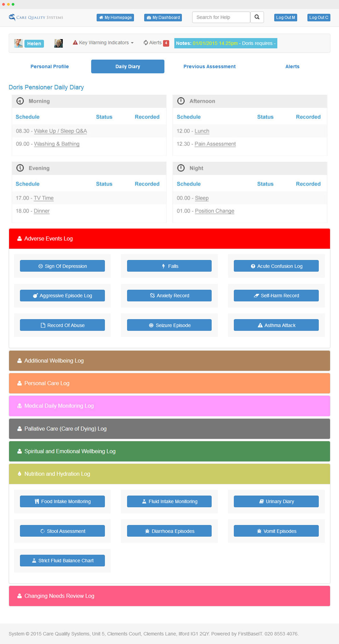Click the magnifying glass search icon
This screenshot has height=644, width=339.
(x=257, y=17)
